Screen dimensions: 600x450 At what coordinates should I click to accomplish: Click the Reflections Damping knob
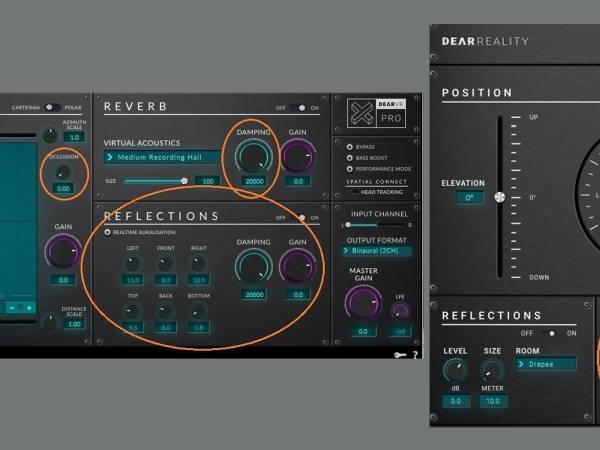pyautogui.click(x=253, y=267)
